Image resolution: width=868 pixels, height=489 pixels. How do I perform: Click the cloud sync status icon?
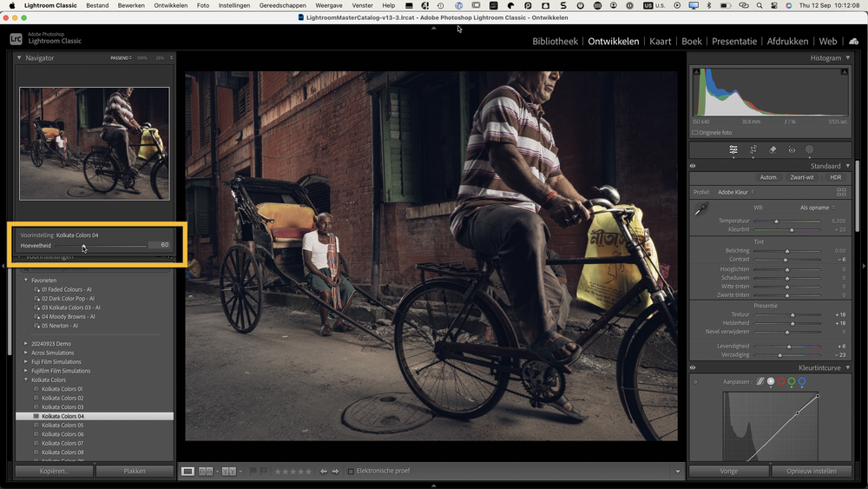853,41
